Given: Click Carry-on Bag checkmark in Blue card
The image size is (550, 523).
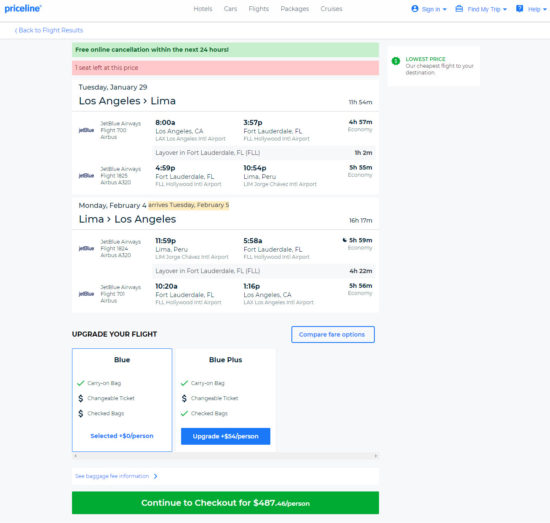Looking at the screenshot, I should (x=81, y=383).
